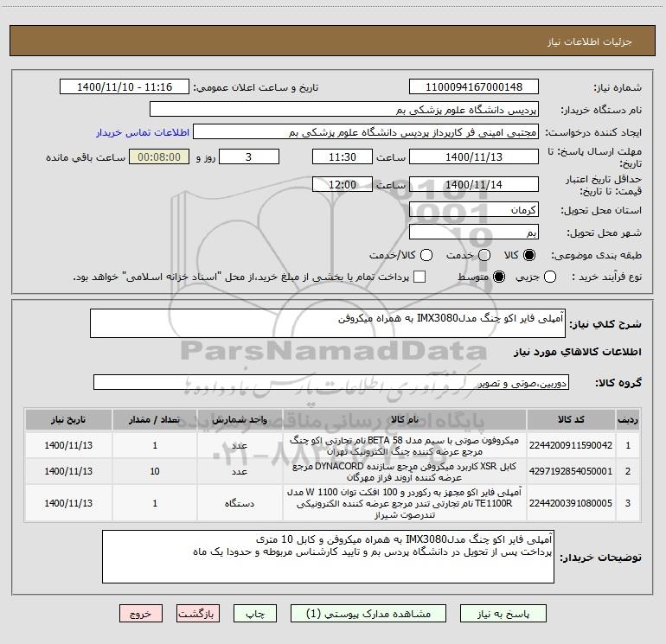
Task: Select the کالا/خدمت radio button
Action: click(x=426, y=255)
